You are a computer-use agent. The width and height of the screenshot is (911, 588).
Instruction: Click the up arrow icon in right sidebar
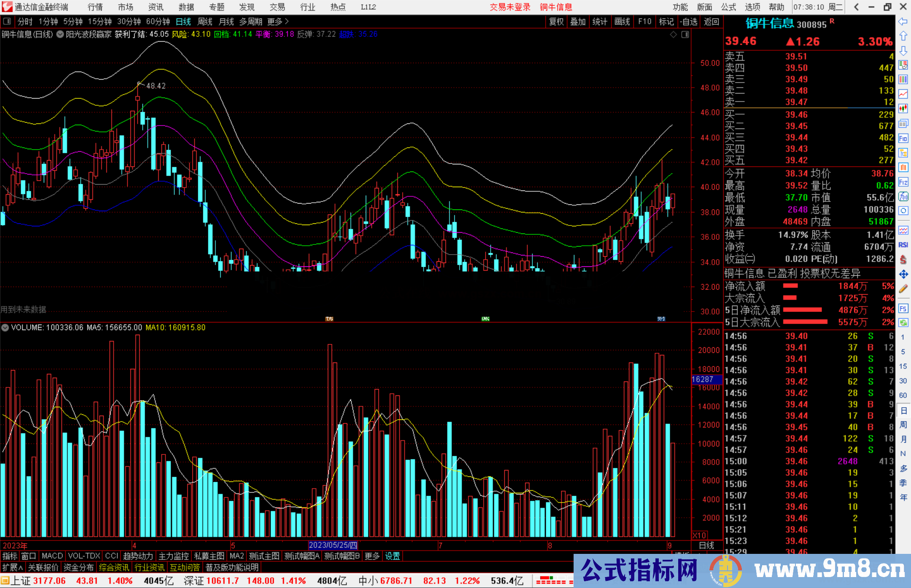[x=903, y=36]
